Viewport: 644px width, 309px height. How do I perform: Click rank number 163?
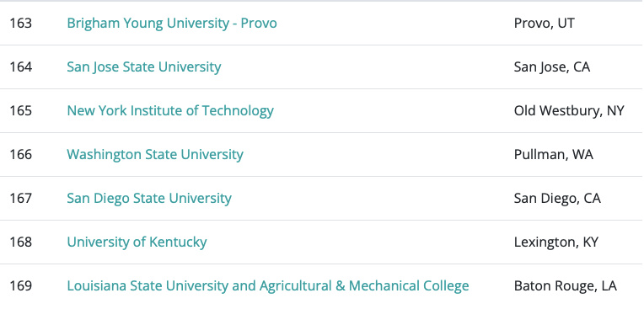(21, 24)
